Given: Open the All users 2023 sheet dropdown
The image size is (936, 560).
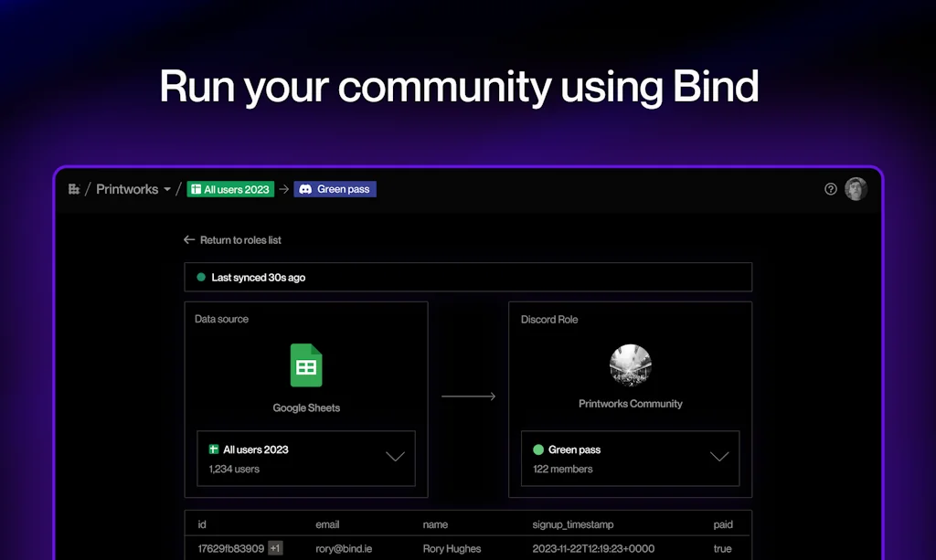Looking at the screenshot, I should tap(394, 458).
